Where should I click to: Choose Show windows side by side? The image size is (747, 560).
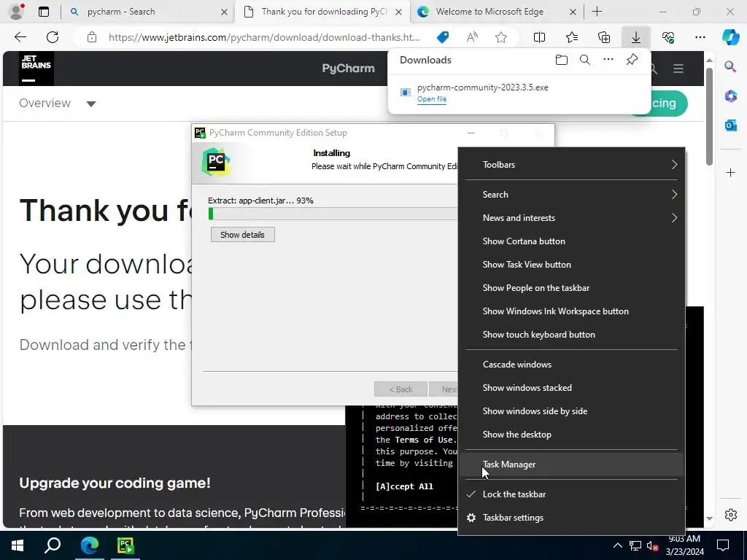click(x=571, y=411)
